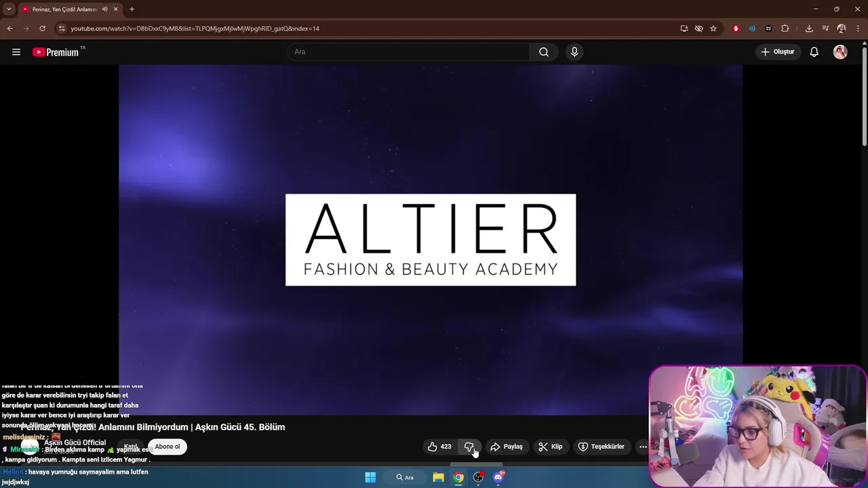The width and height of the screenshot is (868, 488).
Task: Mute the tab via speaker icon
Action: (104, 9)
